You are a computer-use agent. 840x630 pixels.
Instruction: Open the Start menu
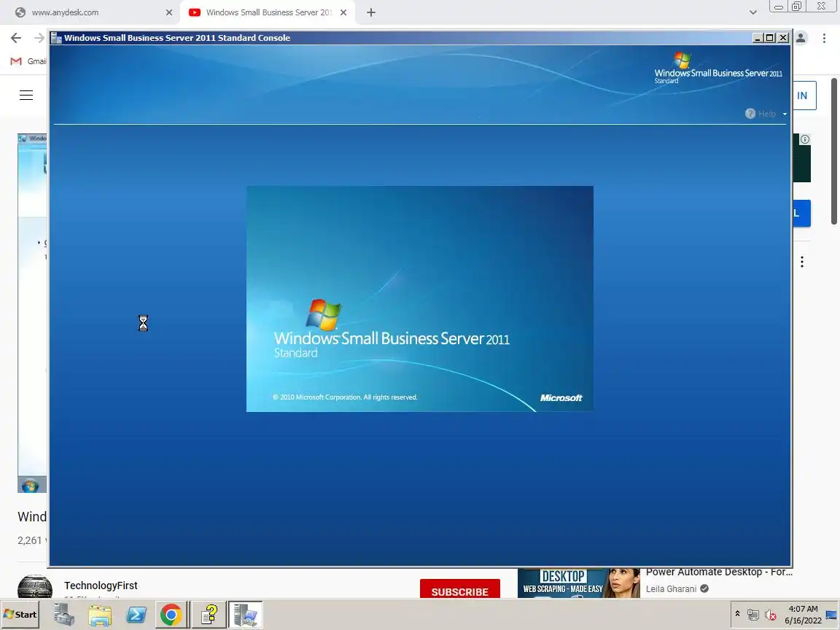(x=20, y=615)
